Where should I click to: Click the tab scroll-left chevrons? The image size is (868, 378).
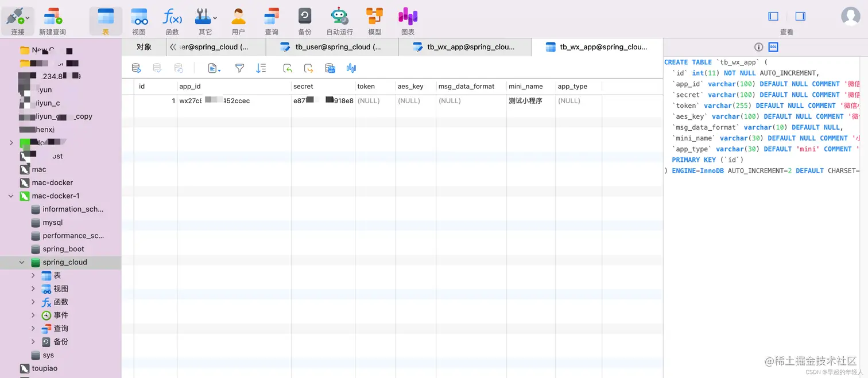pyautogui.click(x=173, y=47)
